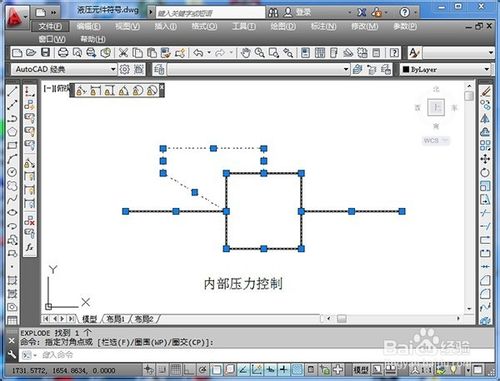
Task: Click the Hatch tool icon
Action: [x=12, y=280]
